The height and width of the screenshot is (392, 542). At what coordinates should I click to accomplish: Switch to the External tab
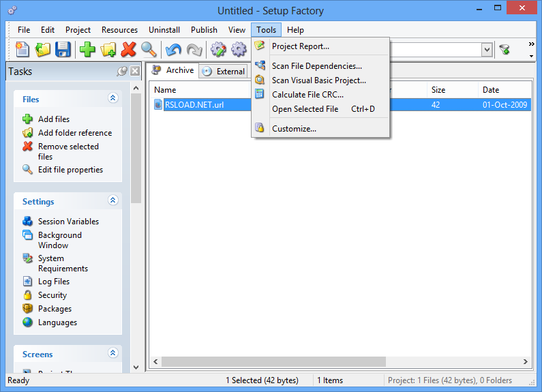click(224, 71)
